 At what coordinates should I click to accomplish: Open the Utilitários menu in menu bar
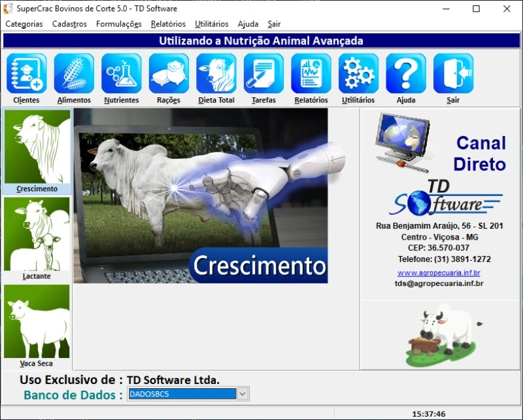pyautogui.click(x=211, y=24)
